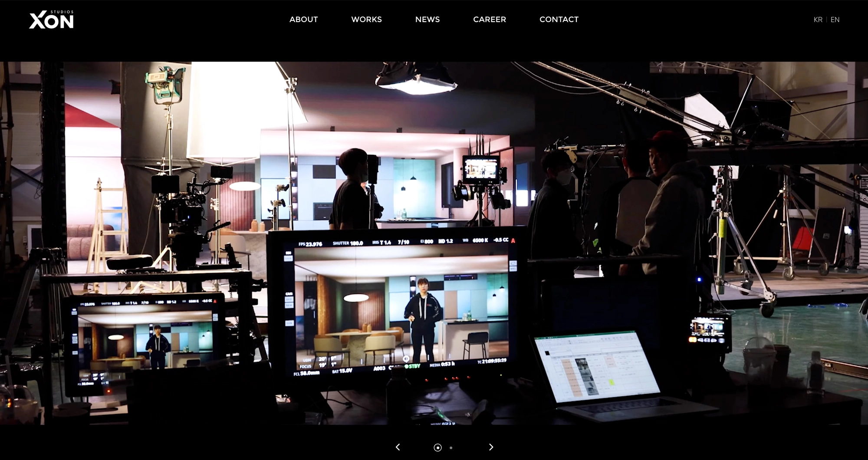Viewport: 868px width, 460px height.
Task: Open the ABOUT menu
Action: pos(303,20)
